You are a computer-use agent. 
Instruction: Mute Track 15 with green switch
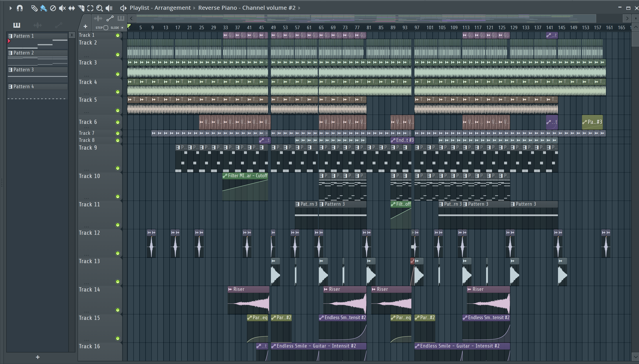[118, 338]
